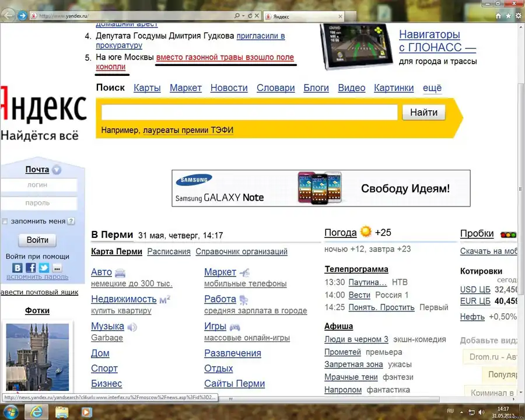Log in with Twitter icon

44,268
